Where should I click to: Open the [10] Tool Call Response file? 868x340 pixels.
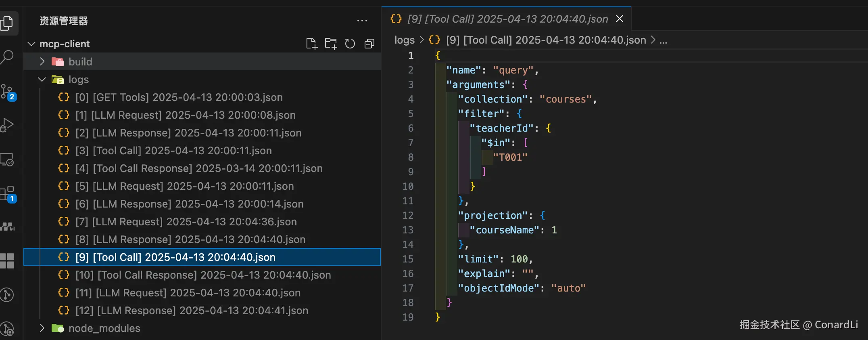(203, 275)
